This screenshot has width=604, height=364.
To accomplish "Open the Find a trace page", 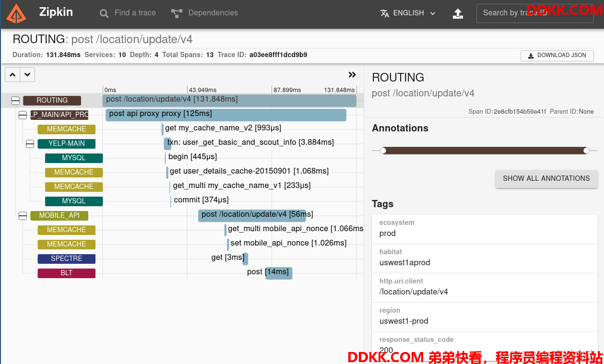I will tap(128, 13).
